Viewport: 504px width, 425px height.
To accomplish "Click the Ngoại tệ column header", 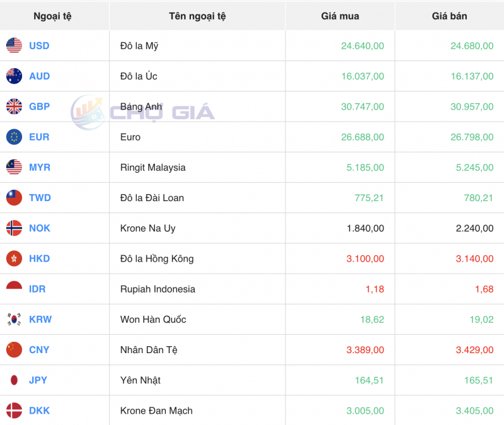I will (52, 16).
